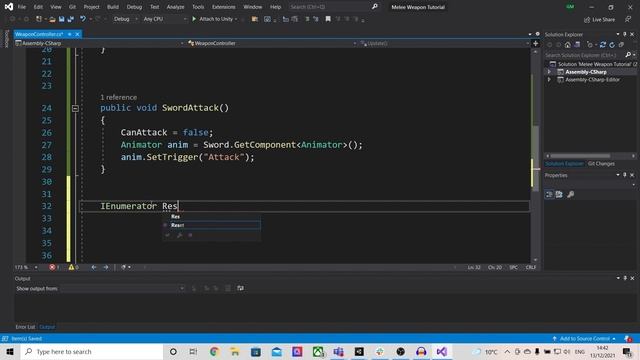Screen dimensions: 640x360
Task: Click the Solution Explorer Home icon
Action: [x=568, y=45]
